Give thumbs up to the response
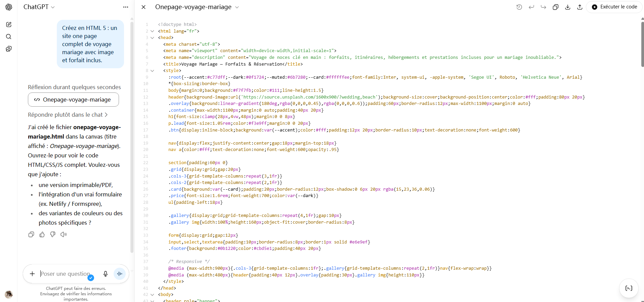This screenshot has height=302, width=644. coord(42,234)
